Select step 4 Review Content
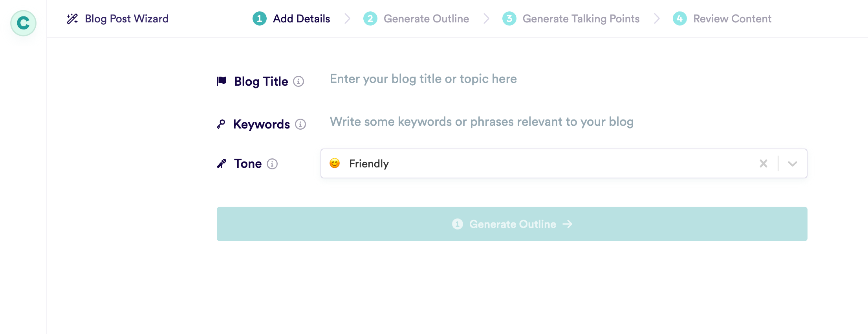 pyautogui.click(x=722, y=18)
